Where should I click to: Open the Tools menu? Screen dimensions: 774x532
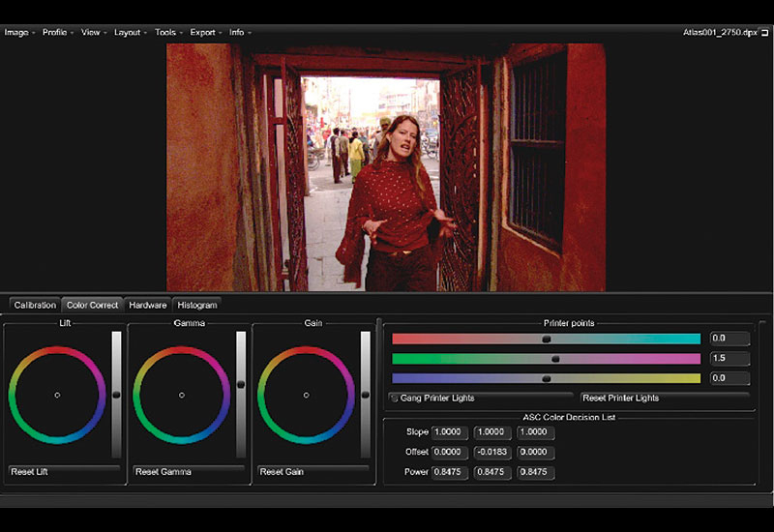(x=168, y=33)
